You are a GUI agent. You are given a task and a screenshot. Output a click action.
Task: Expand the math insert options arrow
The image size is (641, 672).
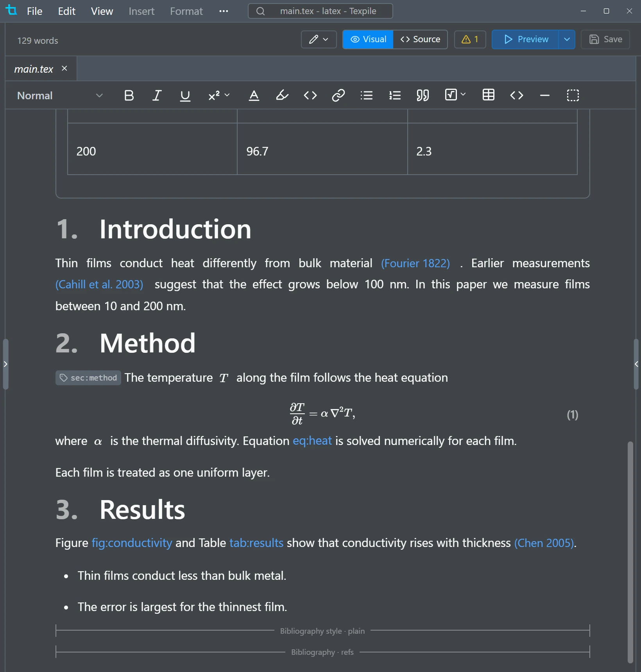pyautogui.click(x=464, y=95)
